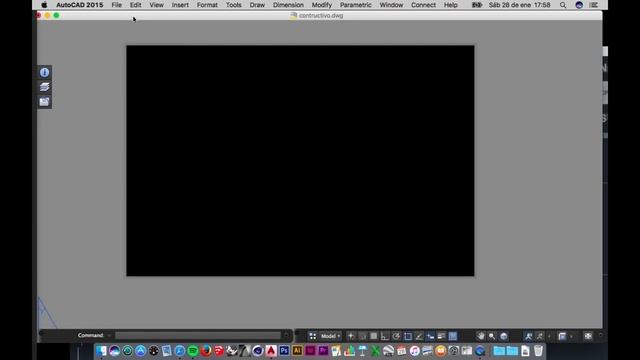
Task: Open the Trash in the dock
Action: click(538, 351)
